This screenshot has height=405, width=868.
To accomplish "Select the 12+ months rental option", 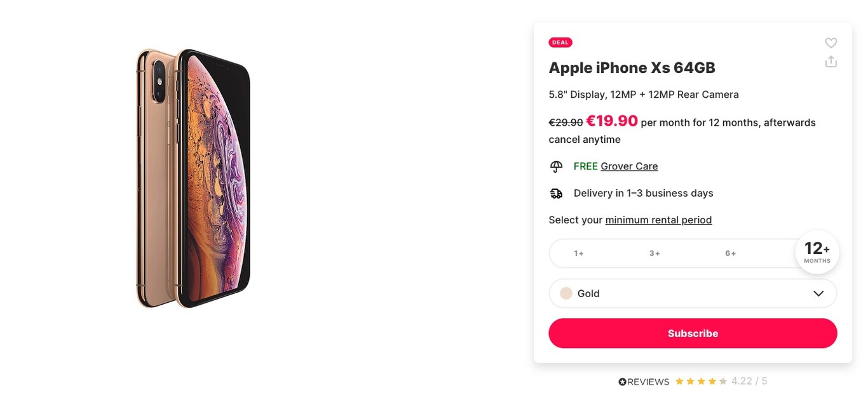I will pos(817,252).
